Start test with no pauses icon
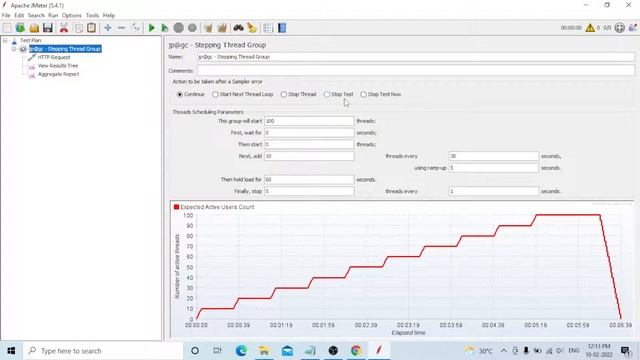 164,28
